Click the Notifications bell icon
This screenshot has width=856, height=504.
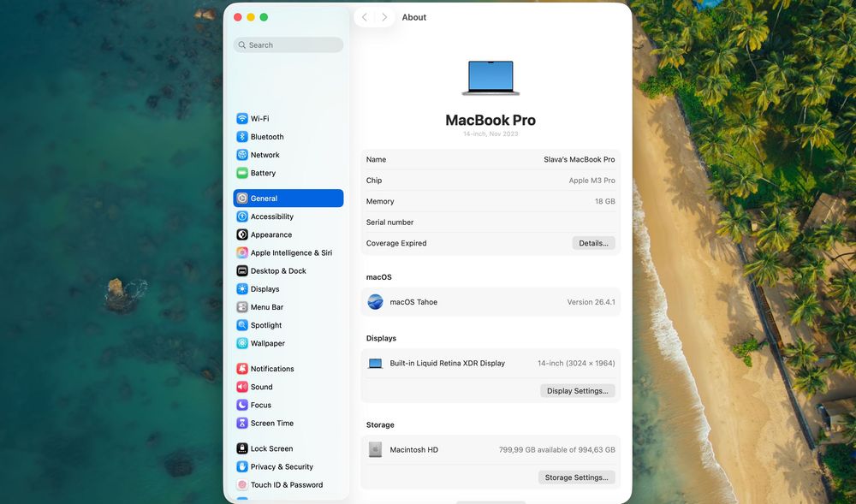pyautogui.click(x=242, y=369)
